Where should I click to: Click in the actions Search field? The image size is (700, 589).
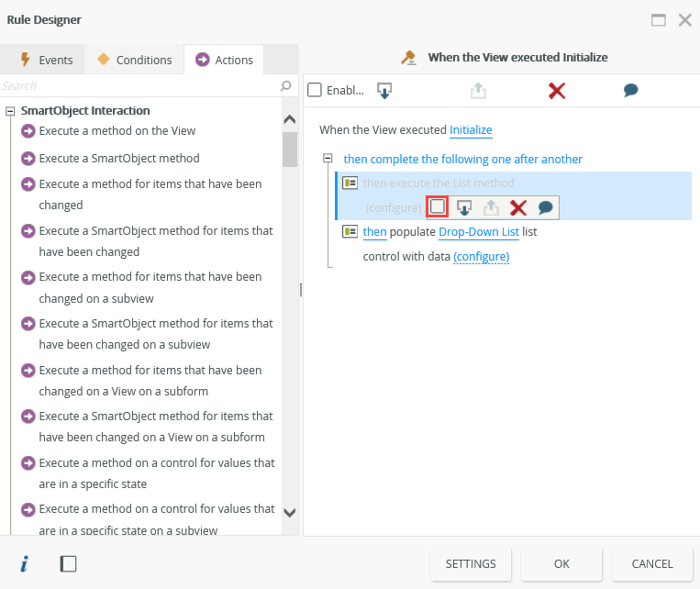coord(138,85)
